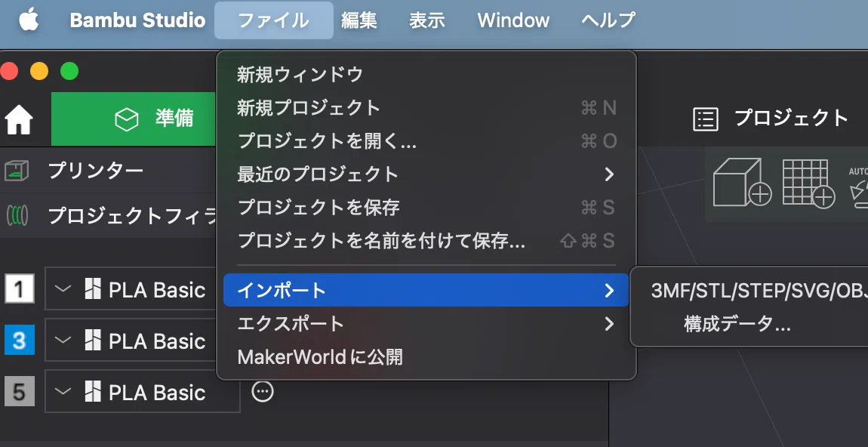The height and width of the screenshot is (447, 868).
Task: Select プロジェクトを名前を付けて保存… entry
Action: coord(426,241)
